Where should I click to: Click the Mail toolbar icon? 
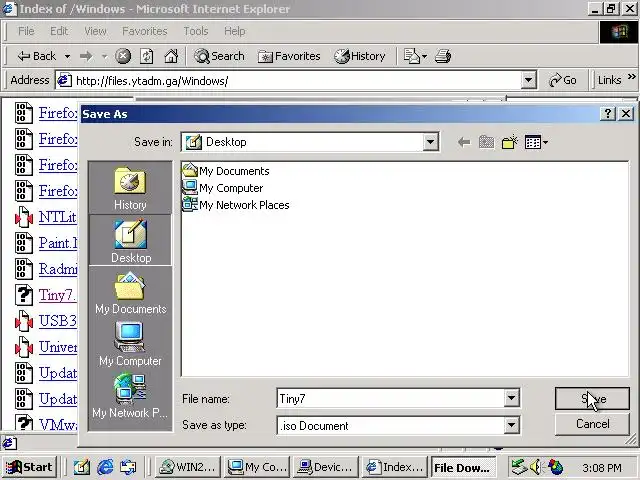pyautogui.click(x=412, y=56)
